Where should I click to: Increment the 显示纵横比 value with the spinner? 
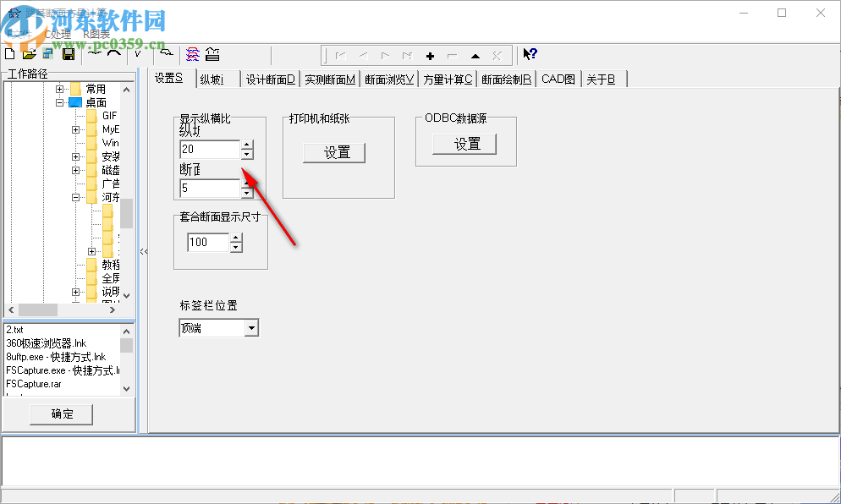[245, 144]
